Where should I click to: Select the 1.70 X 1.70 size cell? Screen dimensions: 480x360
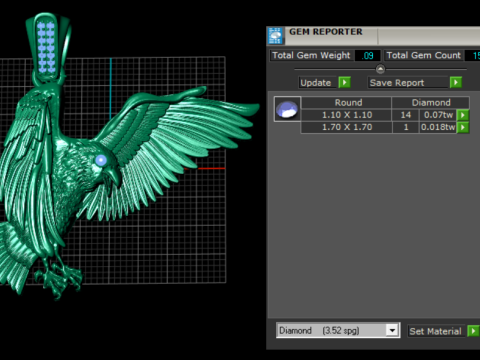point(346,127)
